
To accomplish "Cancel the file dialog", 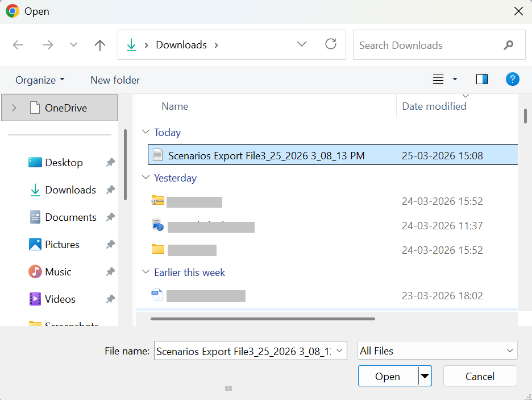I will (x=480, y=376).
